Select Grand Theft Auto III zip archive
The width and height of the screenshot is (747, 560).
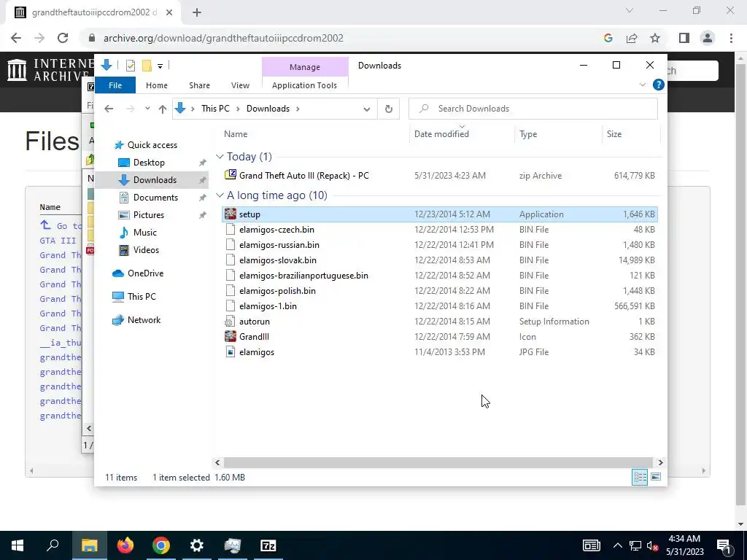point(304,176)
